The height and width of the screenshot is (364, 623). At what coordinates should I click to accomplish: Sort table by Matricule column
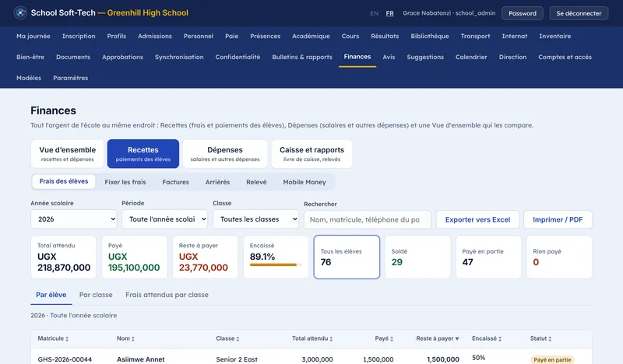point(53,338)
